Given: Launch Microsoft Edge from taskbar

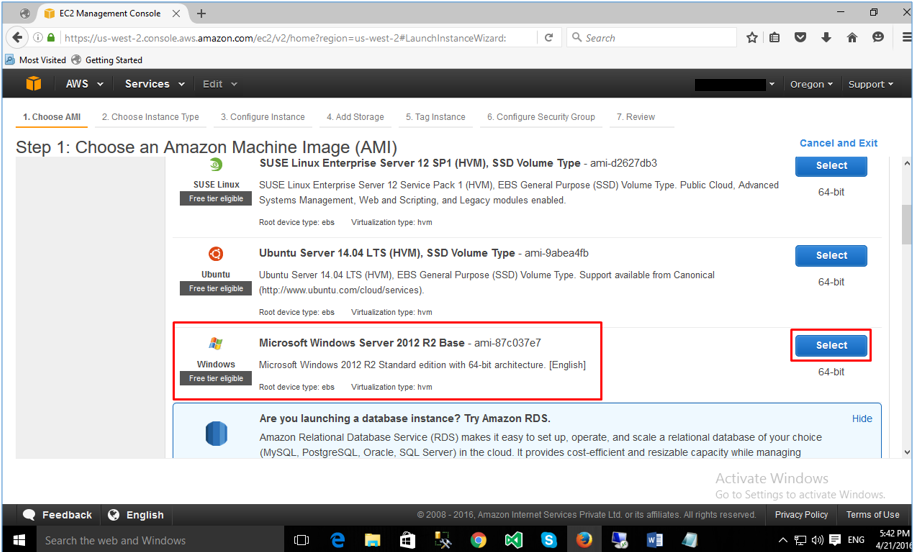Looking at the screenshot, I should pos(338,540).
